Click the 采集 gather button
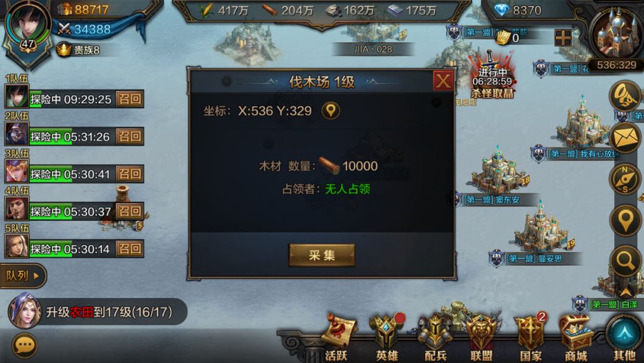This screenshot has height=363, width=644. point(322,256)
